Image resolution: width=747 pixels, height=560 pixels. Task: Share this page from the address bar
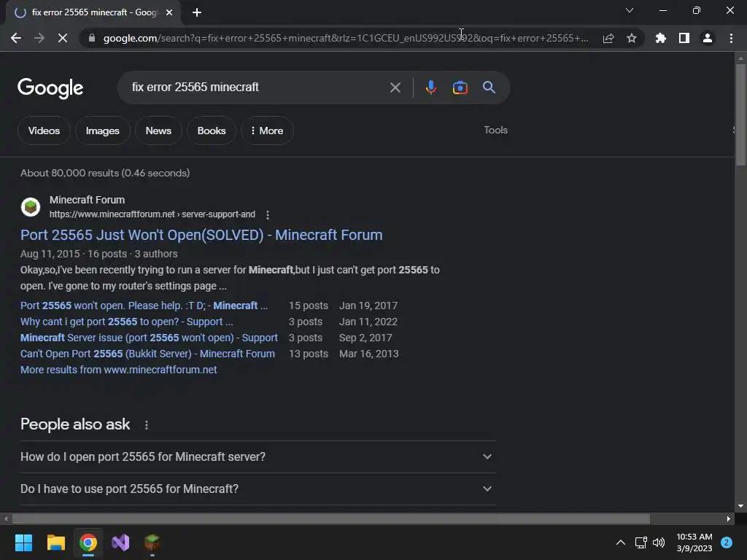[x=608, y=38]
